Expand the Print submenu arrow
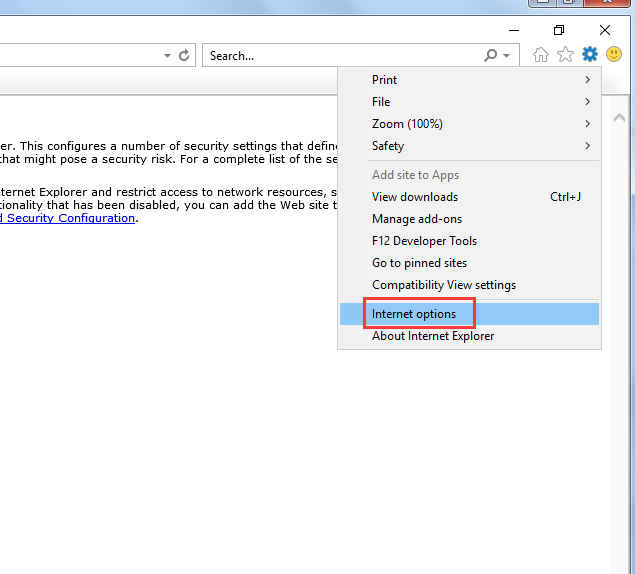The height and width of the screenshot is (574, 635). pyautogui.click(x=588, y=80)
